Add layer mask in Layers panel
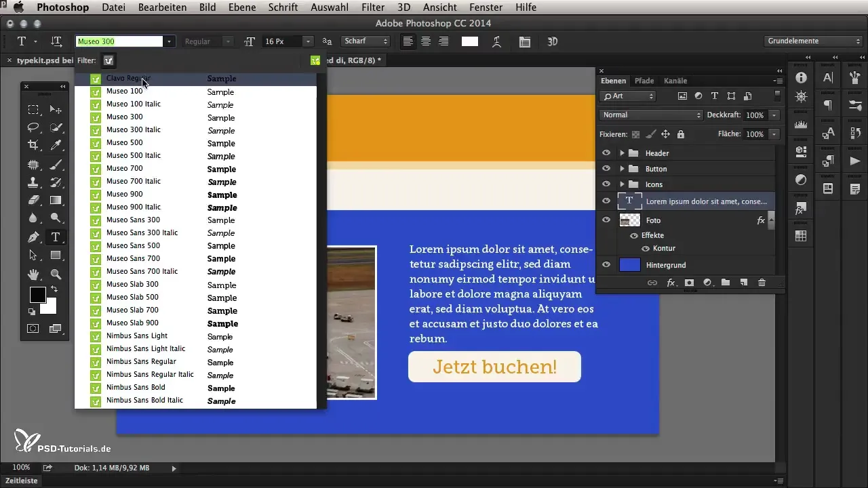Screen dimensions: 868x488 (689, 283)
